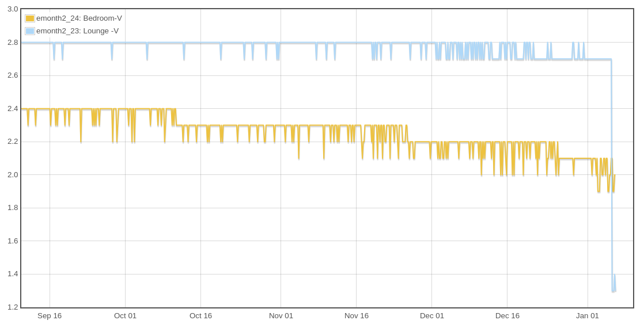
Task: Click the 2.8 y-axis tick label
Action: point(13,42)
